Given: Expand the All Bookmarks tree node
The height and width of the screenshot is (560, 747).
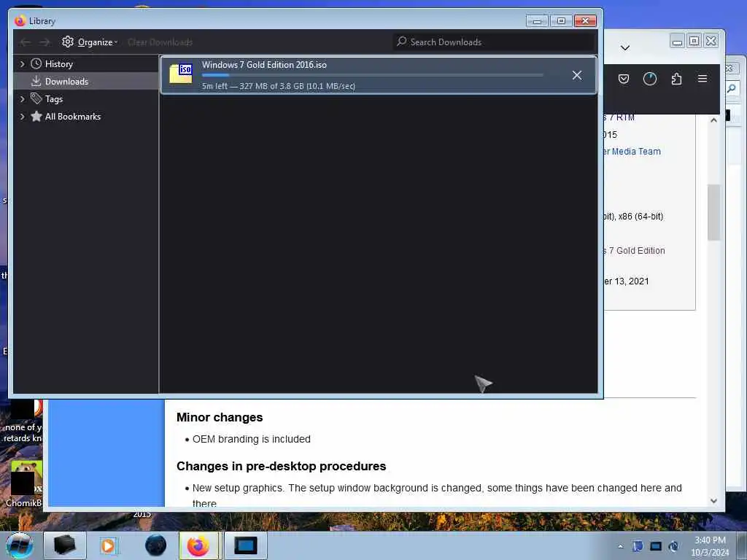Looking at the screenshot, I should tap(23, 117).
